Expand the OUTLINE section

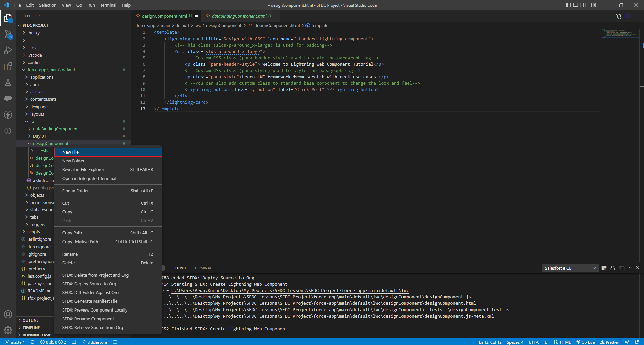tap(31, 320)
